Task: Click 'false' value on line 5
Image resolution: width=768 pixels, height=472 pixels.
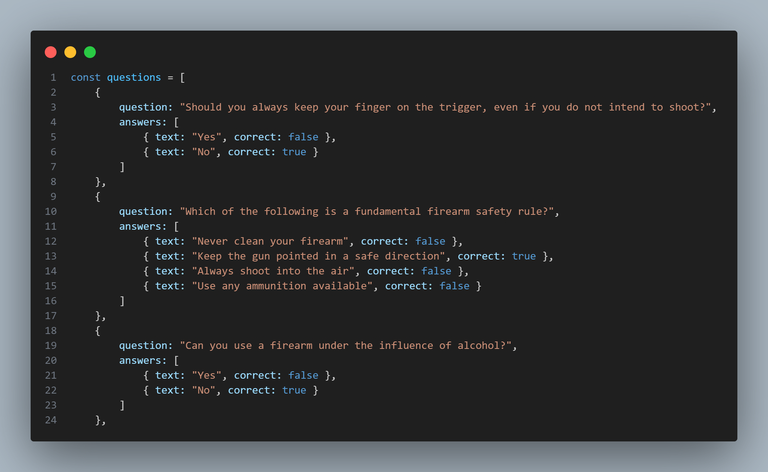Action: pos(303,137)
